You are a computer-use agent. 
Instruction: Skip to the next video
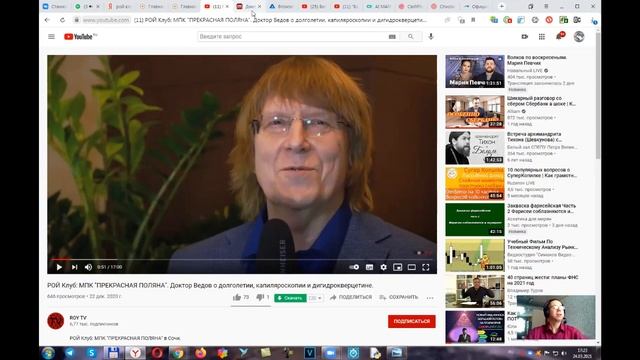74,267
